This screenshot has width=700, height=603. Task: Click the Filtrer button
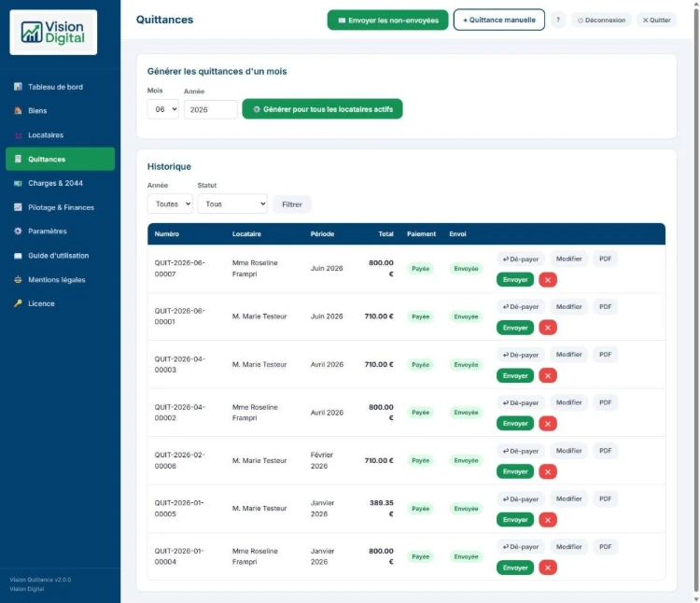[x=292, y=204]
